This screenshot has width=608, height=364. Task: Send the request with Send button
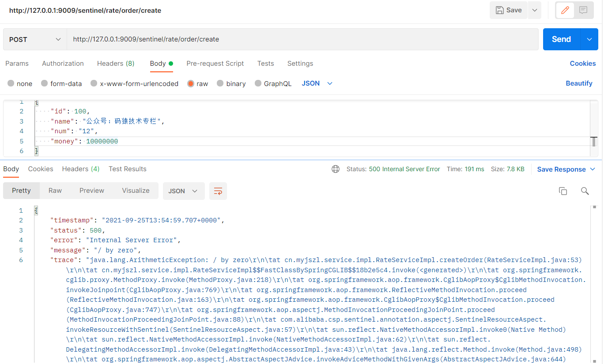pyautogui.click(x=561, y=39)
